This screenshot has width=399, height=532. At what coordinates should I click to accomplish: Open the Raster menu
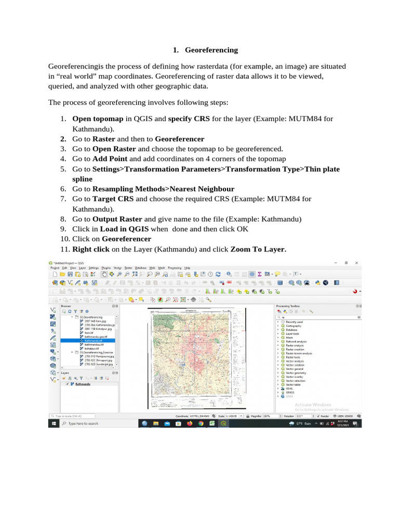pyautogui.click(x=128, y=268)
